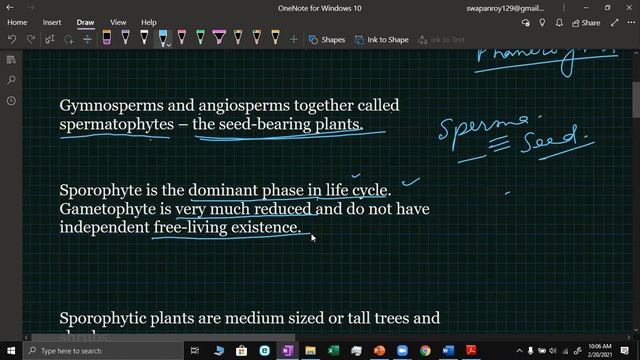The height and width of the screenshot is (360, 640).
Task: Click the Redo arrow in Draw toolbar
Action: (x=31, y=40)
